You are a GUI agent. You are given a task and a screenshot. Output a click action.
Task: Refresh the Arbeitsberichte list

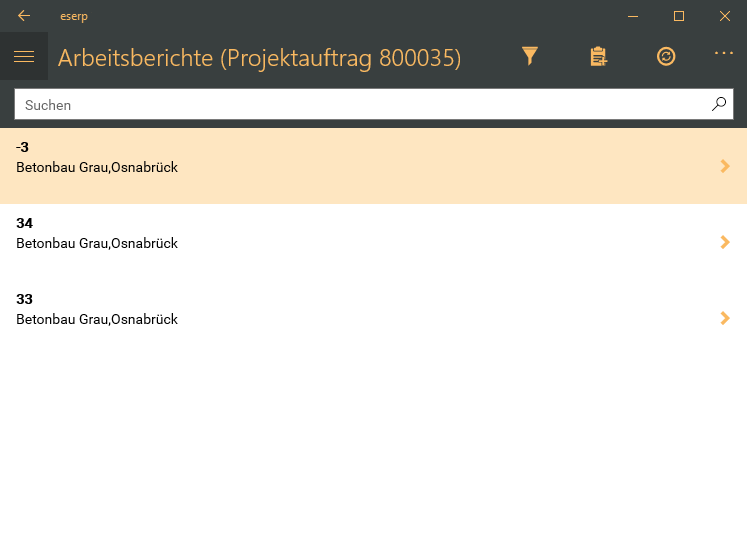[666, 57]
